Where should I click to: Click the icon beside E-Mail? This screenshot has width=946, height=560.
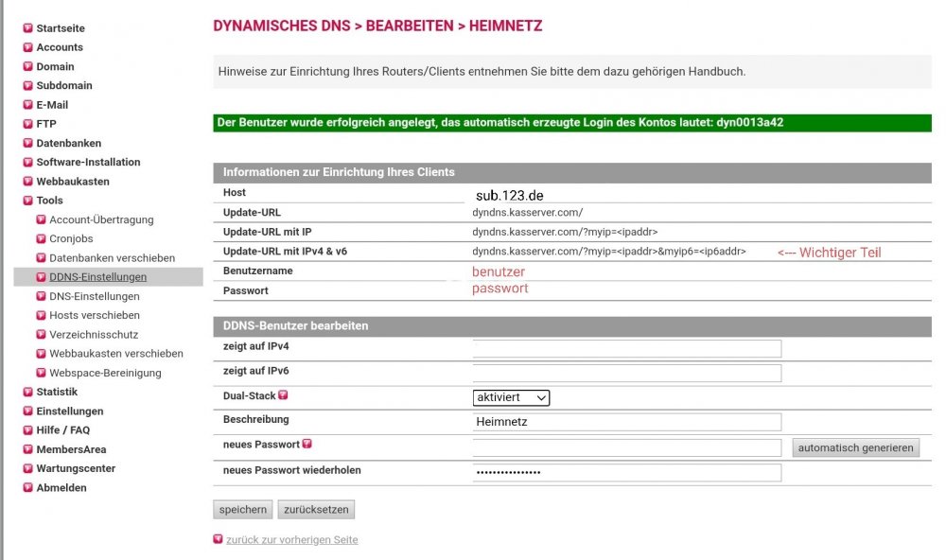[x=27, y=105]
